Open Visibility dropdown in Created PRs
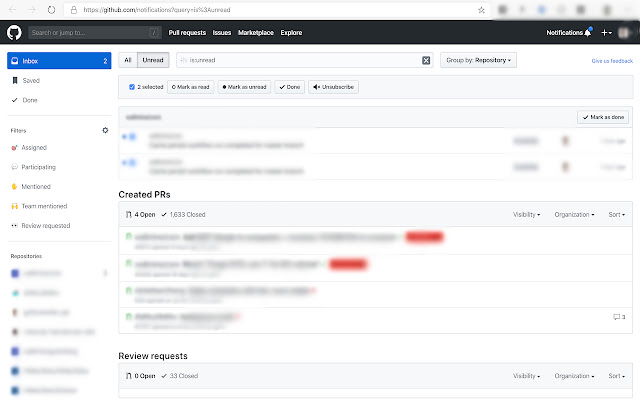640x400 pixels. point(526,214)
